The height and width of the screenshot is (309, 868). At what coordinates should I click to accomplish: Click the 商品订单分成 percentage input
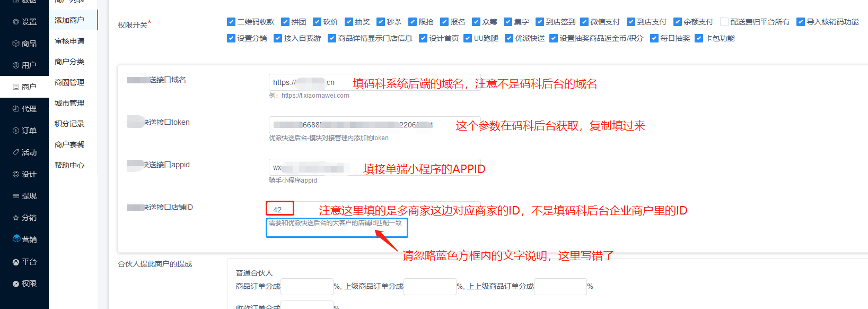(307, 287)
